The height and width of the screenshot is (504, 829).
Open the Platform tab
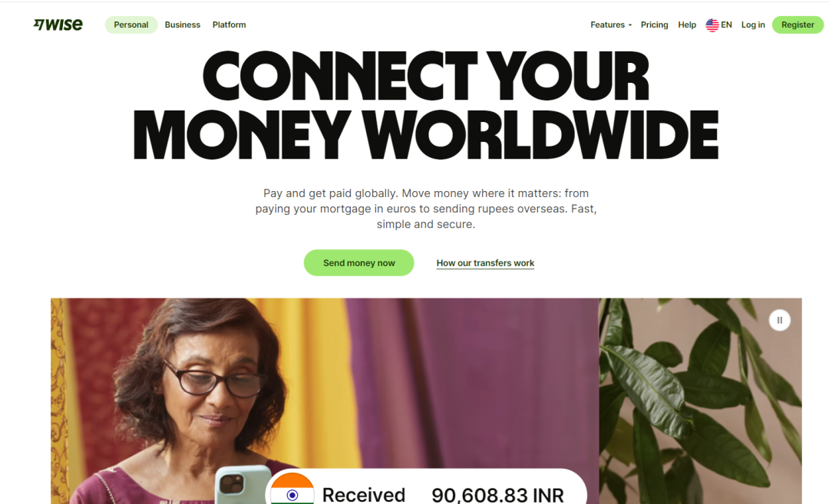(x=229, y=25)
